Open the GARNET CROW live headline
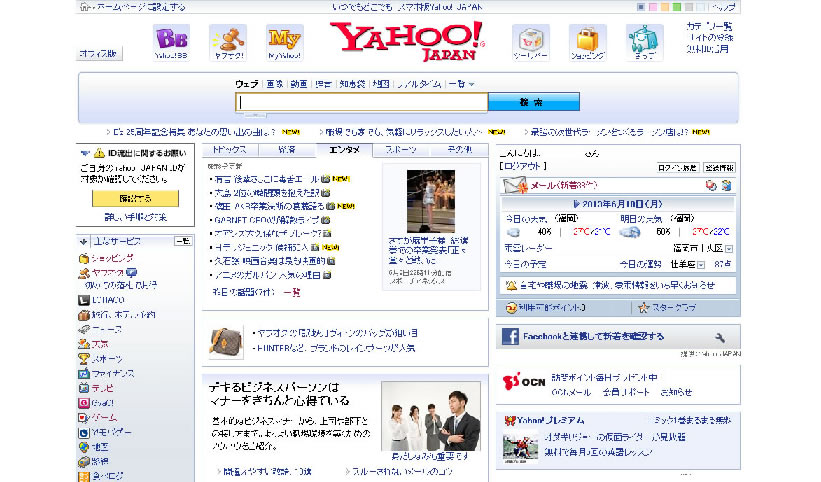This screenshot has height=482, width=821. tap(267, 220)
